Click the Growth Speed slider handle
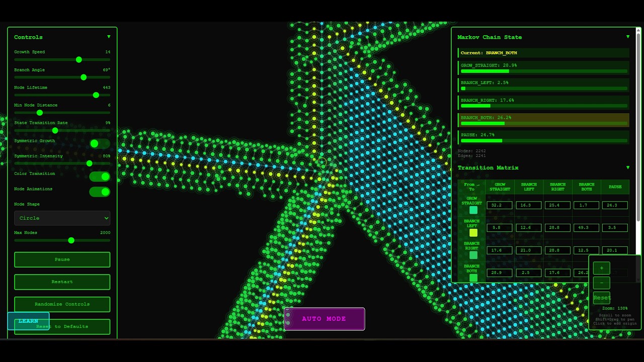This screenshot has width=644, height=362. click(79, 59)
